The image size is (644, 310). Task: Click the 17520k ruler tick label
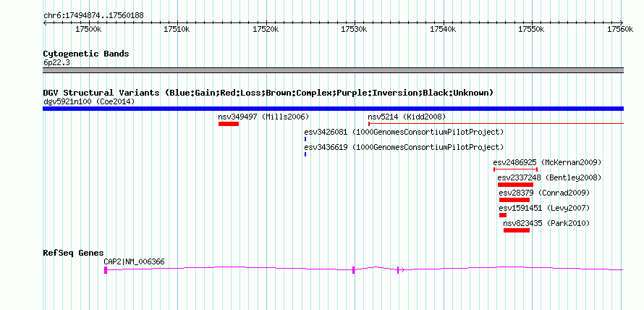coord(266,29)
